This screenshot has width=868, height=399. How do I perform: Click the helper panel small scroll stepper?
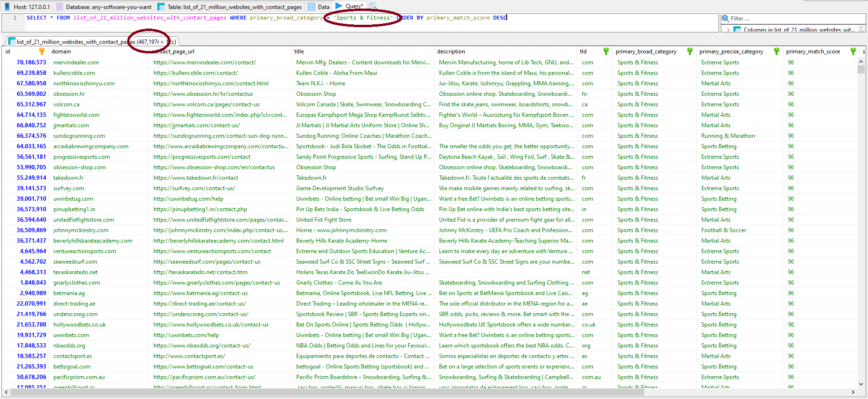861,30
